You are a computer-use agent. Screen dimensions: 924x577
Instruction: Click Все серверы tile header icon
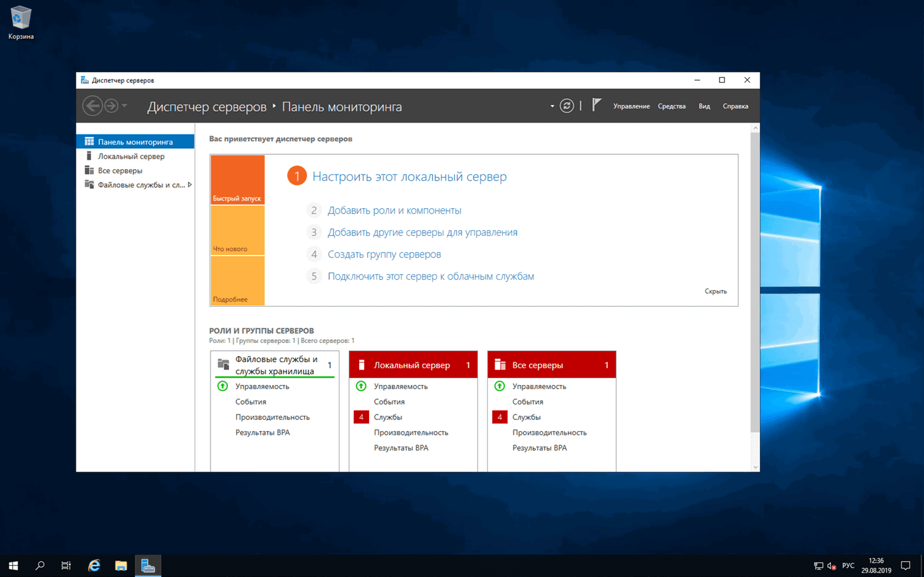[500, 365]
